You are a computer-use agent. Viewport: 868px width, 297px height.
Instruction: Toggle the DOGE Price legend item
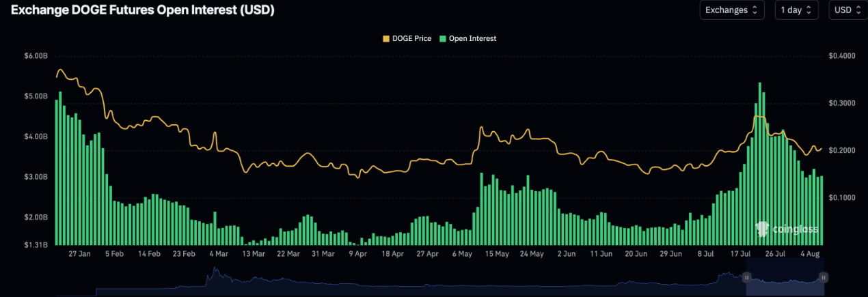[x=407, y=38]
